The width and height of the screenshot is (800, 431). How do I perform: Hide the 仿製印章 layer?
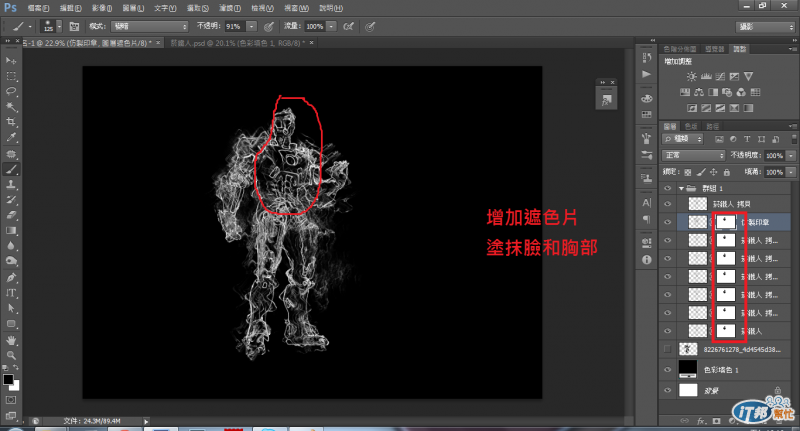click(667, 222)
